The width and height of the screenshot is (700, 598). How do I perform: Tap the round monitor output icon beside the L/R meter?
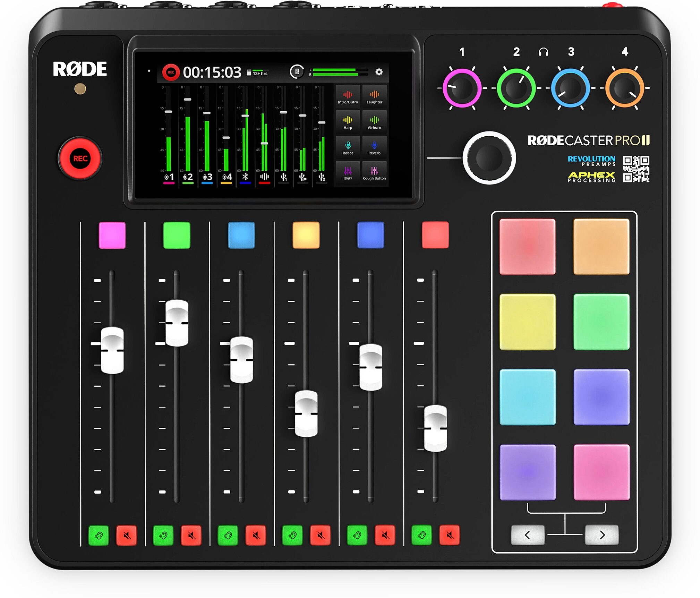(297, 72)
